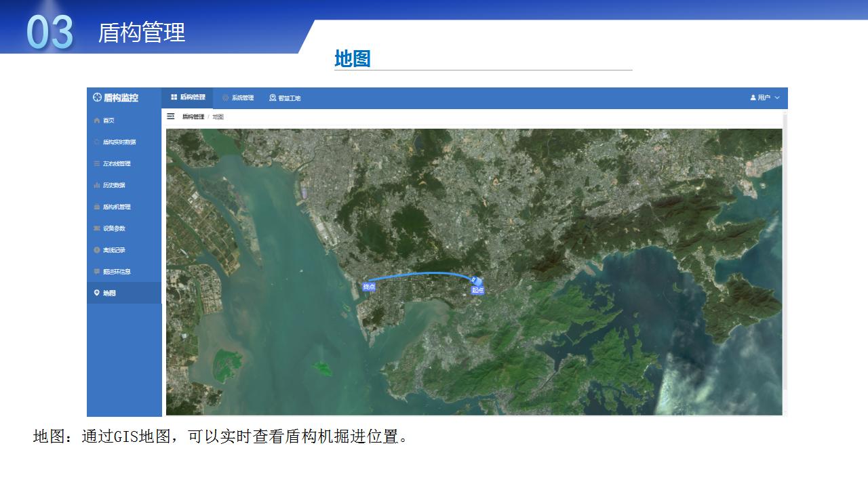Click the vertical scrollbar beside the map
This screenshot has height=488, width=868.
coord(785,251)
